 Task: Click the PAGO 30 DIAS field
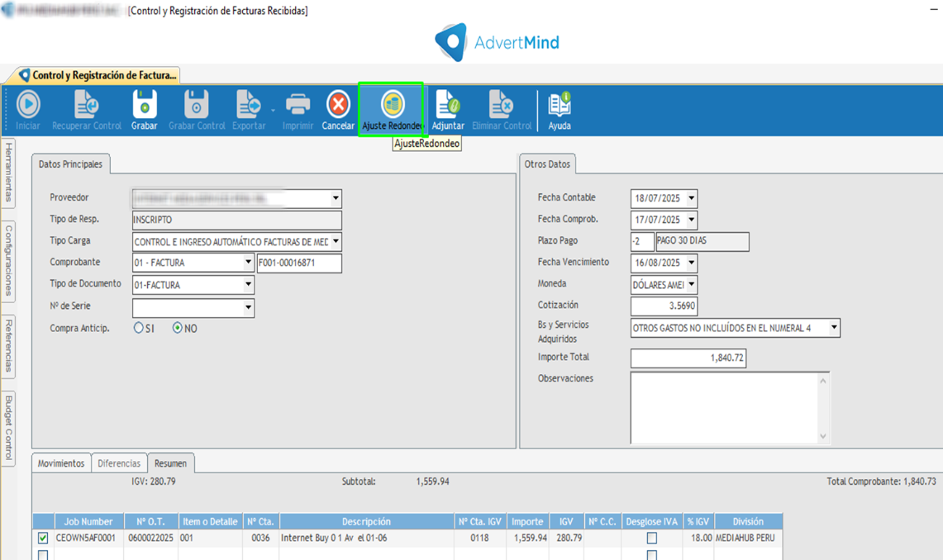702,241
